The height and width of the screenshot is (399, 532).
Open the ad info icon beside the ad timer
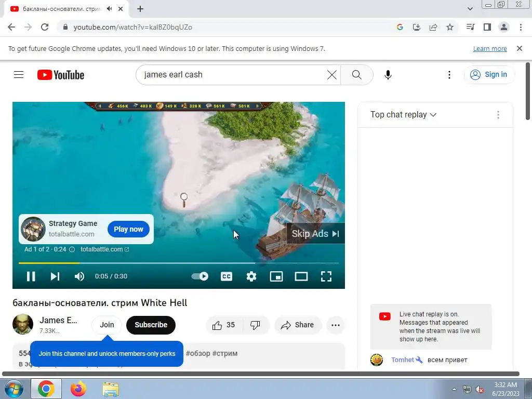point(72,249)
